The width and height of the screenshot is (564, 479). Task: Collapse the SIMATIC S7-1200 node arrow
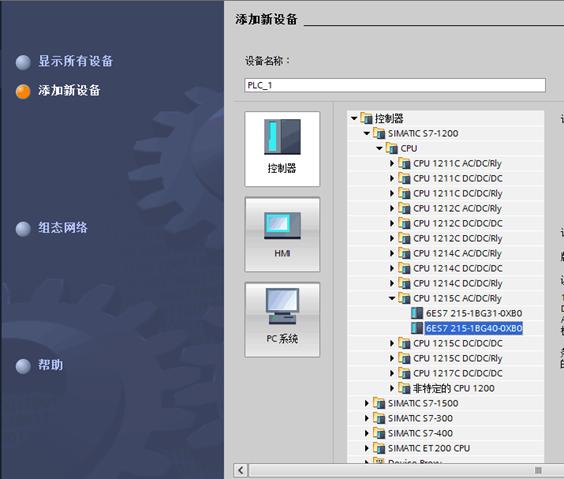point(367,133)
